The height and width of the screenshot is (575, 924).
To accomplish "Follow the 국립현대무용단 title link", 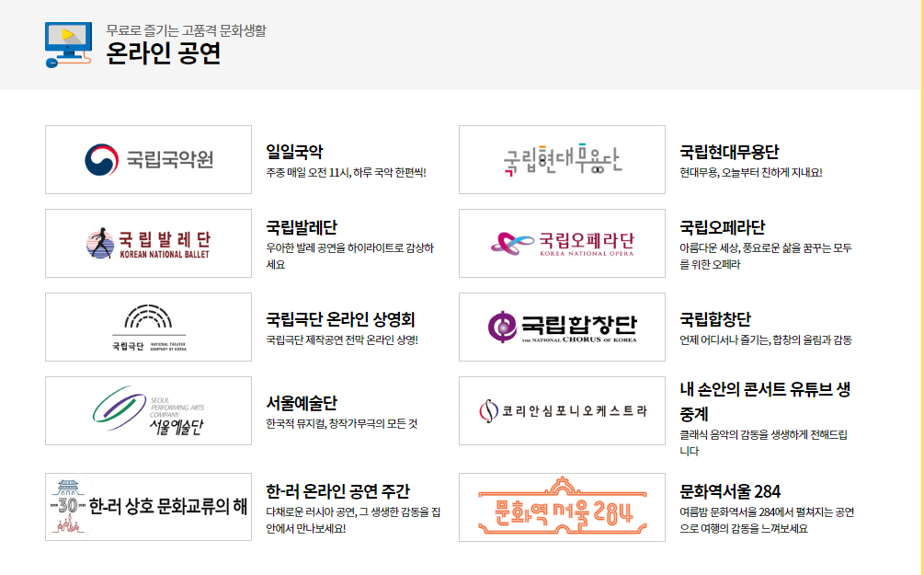I will 729,152.
